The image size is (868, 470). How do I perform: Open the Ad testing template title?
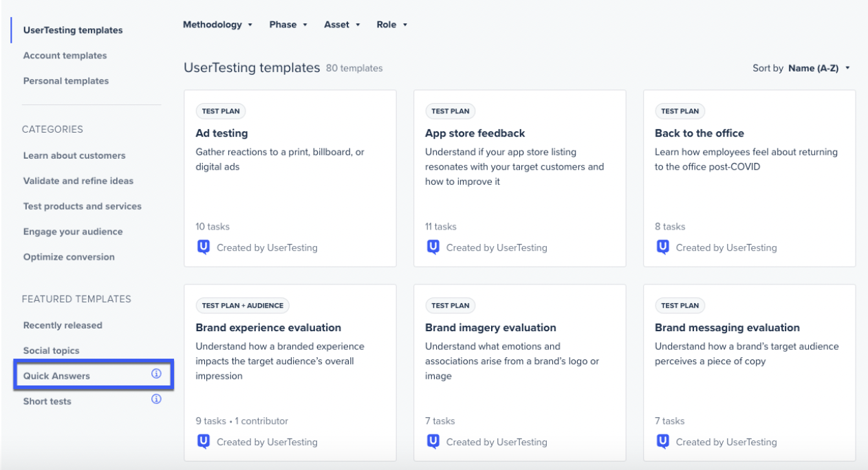(x=221, y=133)
